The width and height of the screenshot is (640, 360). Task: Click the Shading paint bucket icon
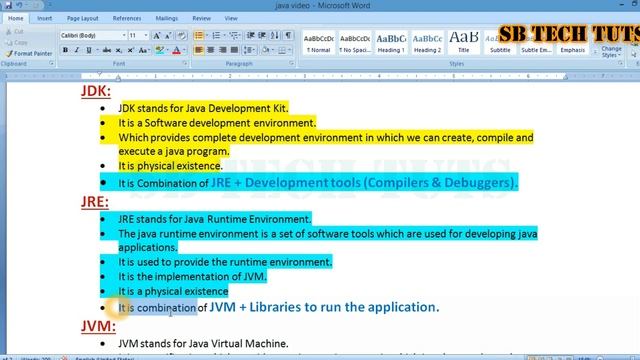point(265,50)
